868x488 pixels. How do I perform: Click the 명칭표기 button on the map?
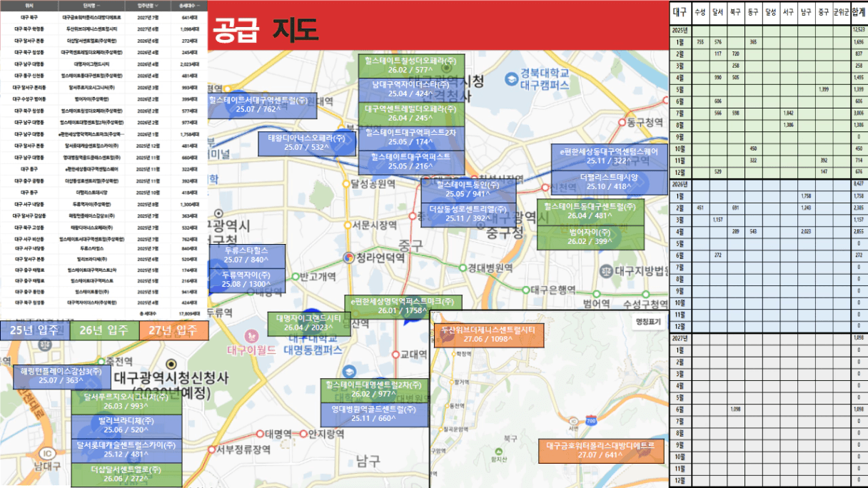tap(649, 322)
